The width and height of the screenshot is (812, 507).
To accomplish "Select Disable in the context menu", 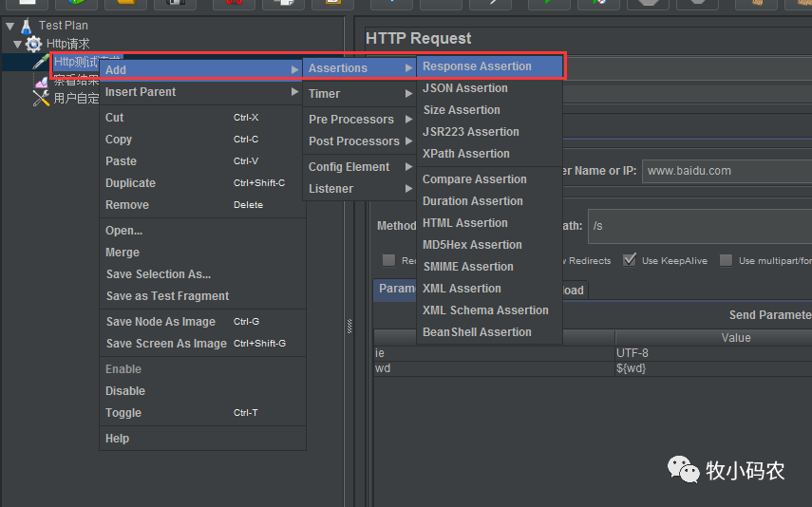I will point(202,391).
